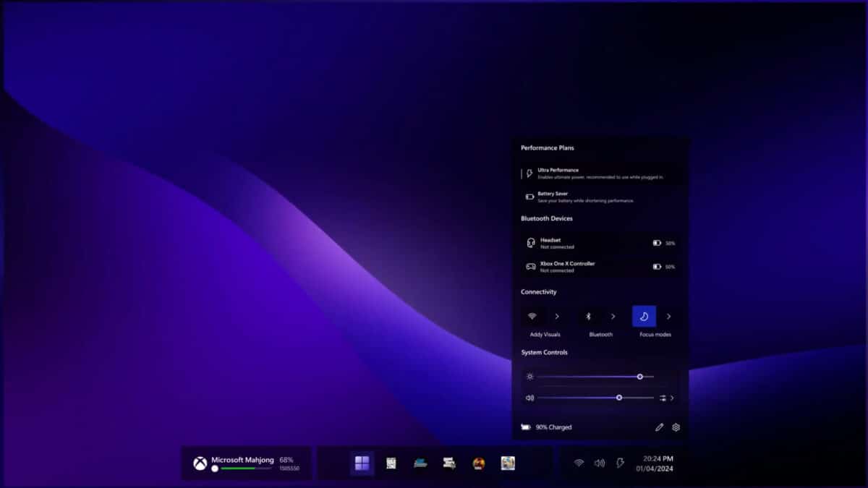868x488 pixels.
Task: Open quick settings with the gear icon
Action: (676, 427)
